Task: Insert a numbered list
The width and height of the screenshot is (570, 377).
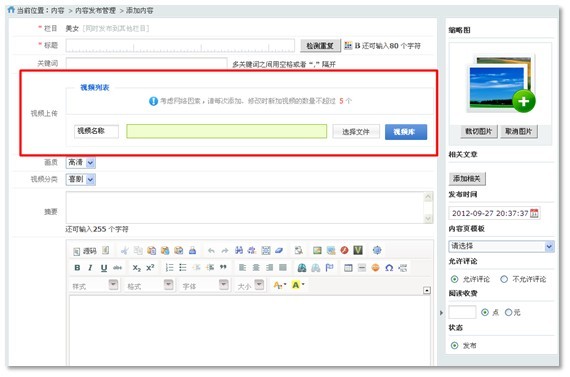Action: coord(169,268)
